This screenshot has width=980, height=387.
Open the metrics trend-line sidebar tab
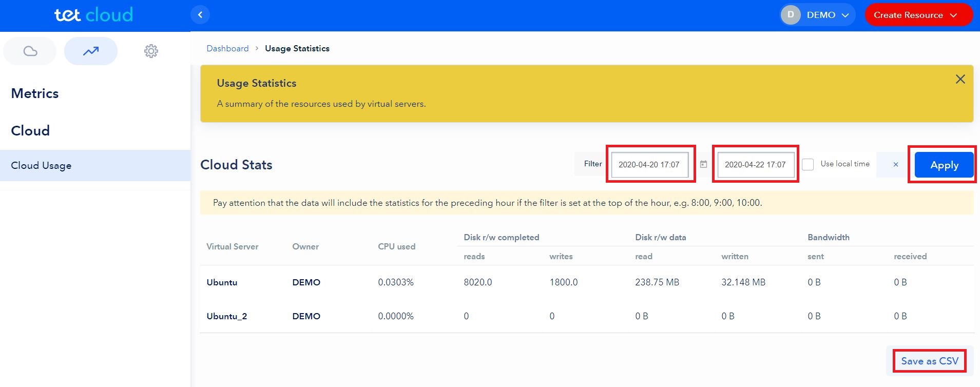pos(91,51)
